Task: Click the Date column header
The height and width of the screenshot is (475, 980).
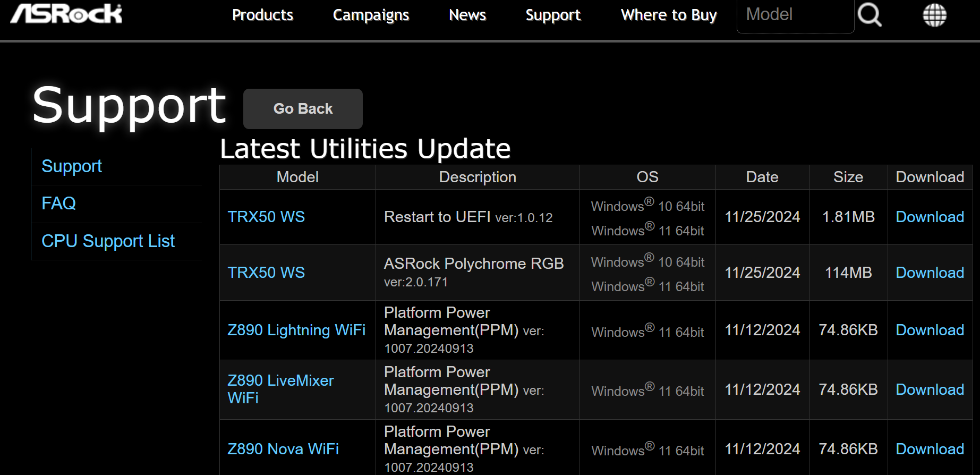Action: point(762,177)
